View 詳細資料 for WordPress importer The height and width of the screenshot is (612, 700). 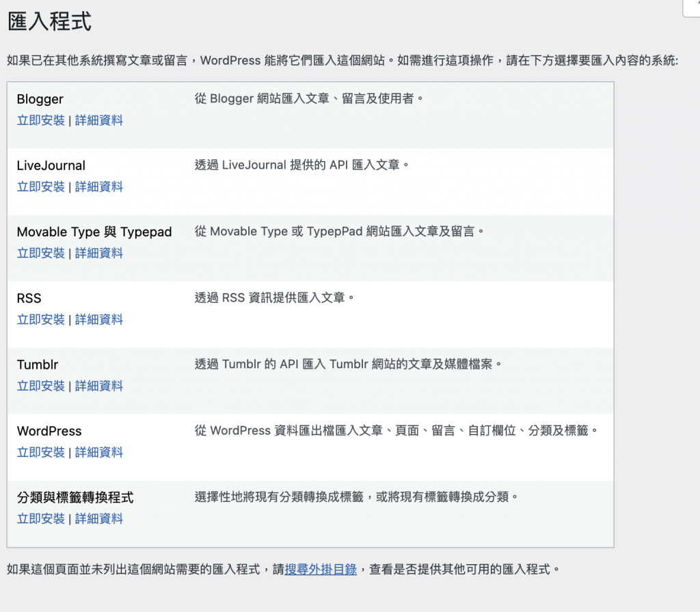[x=98, y=453]
